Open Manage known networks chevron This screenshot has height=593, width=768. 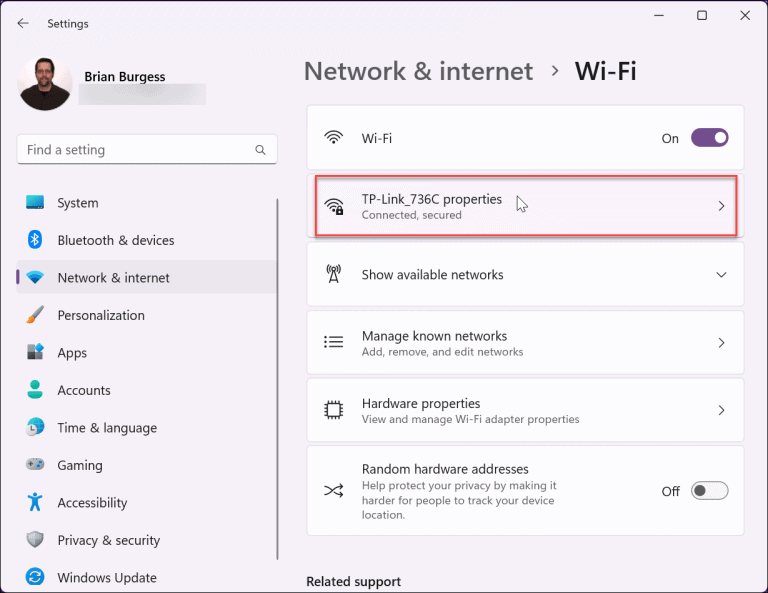[x=721, y=343]
